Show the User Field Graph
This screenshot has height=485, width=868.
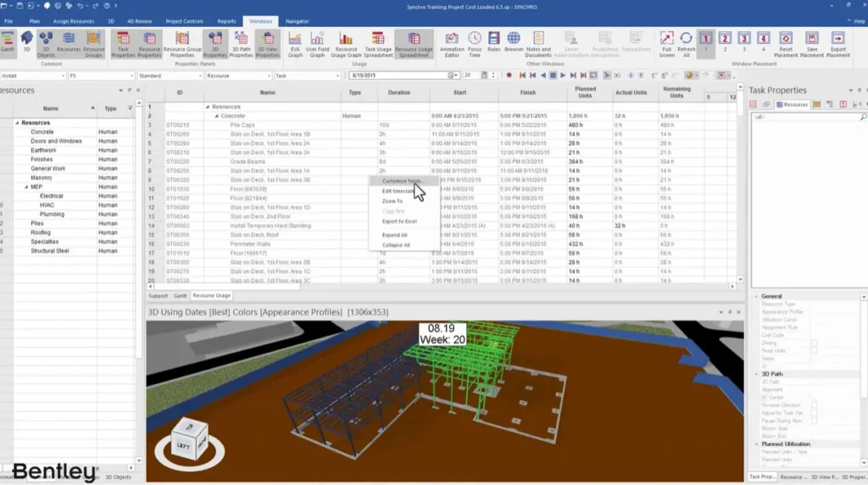[317, 44]
